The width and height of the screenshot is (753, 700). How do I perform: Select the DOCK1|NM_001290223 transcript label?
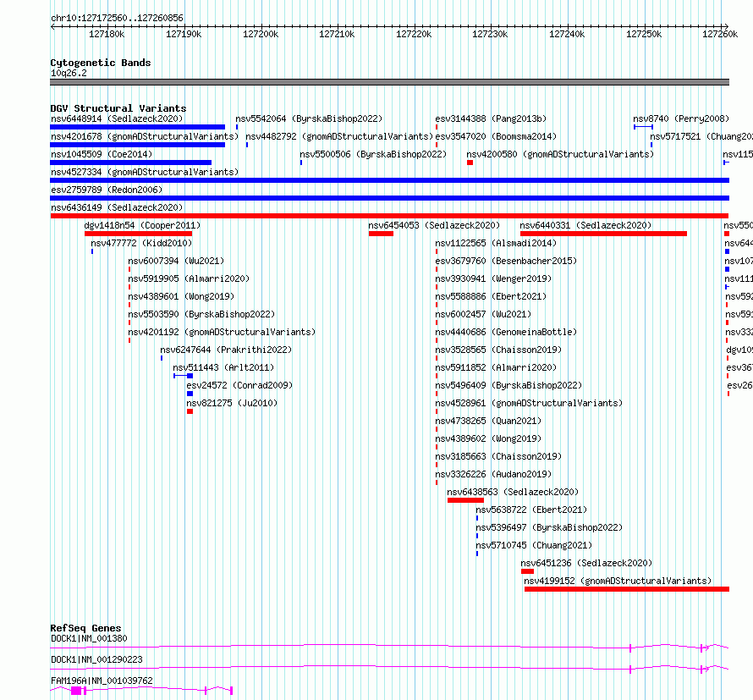tap(96, 659)
